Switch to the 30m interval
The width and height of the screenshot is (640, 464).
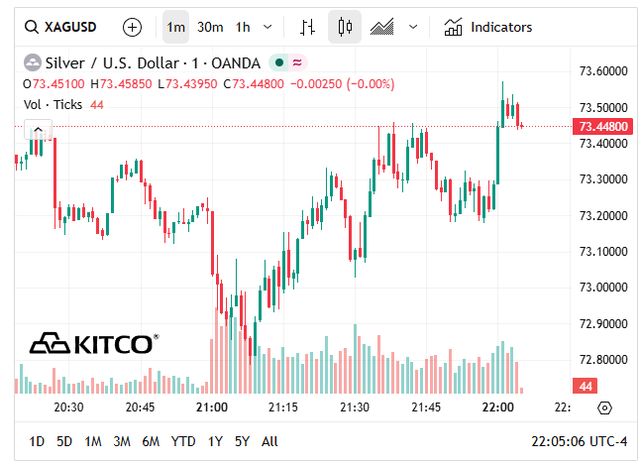tap(210, 27)
